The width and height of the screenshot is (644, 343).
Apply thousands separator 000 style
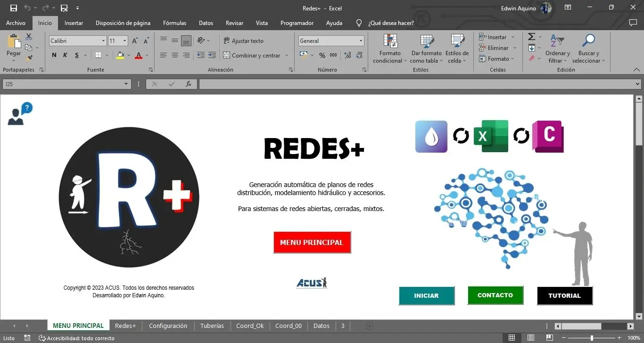(333, 55)
